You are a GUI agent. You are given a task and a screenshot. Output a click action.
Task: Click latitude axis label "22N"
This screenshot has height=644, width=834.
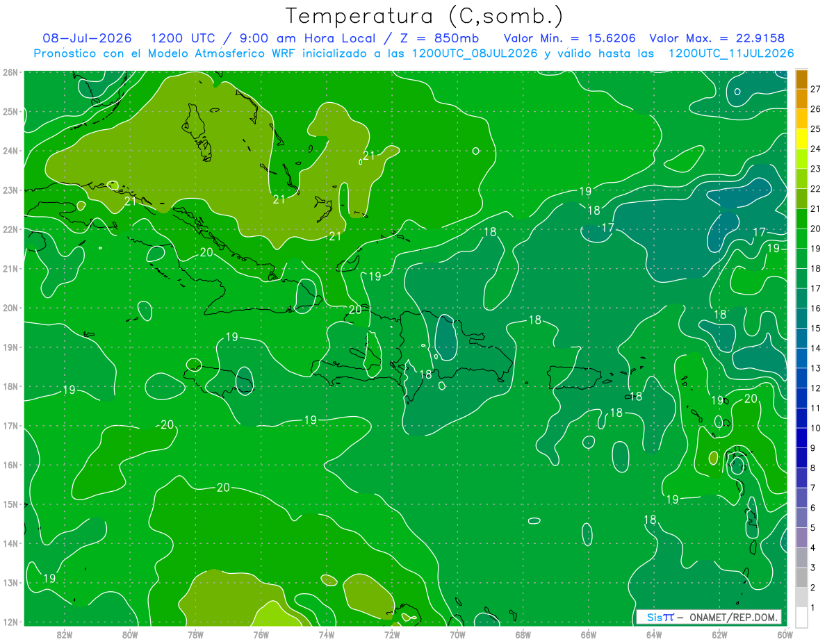10,229
